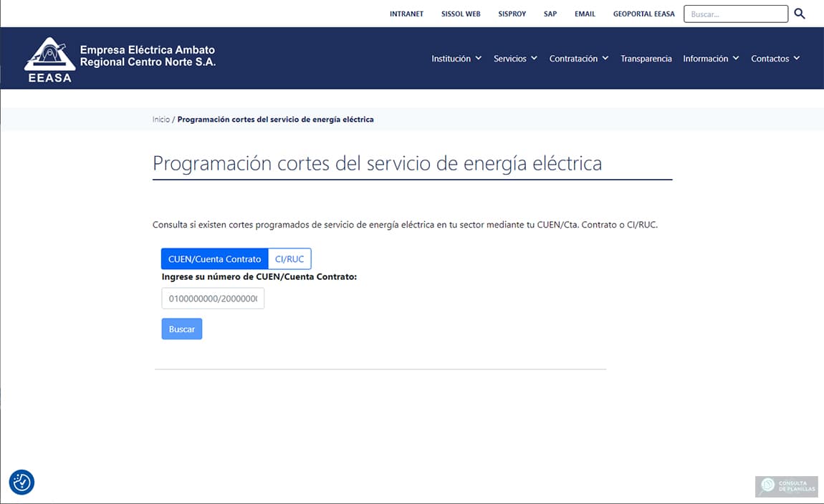Click the page heading Programación cortes
824x504 pixels.
tap(377, 163)
